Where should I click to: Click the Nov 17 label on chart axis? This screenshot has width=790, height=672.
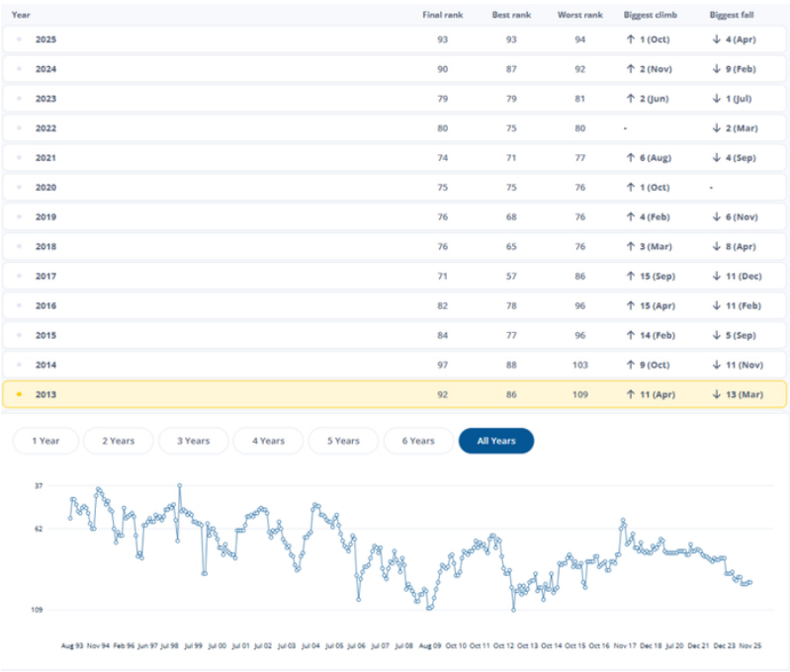coord(625,644)
